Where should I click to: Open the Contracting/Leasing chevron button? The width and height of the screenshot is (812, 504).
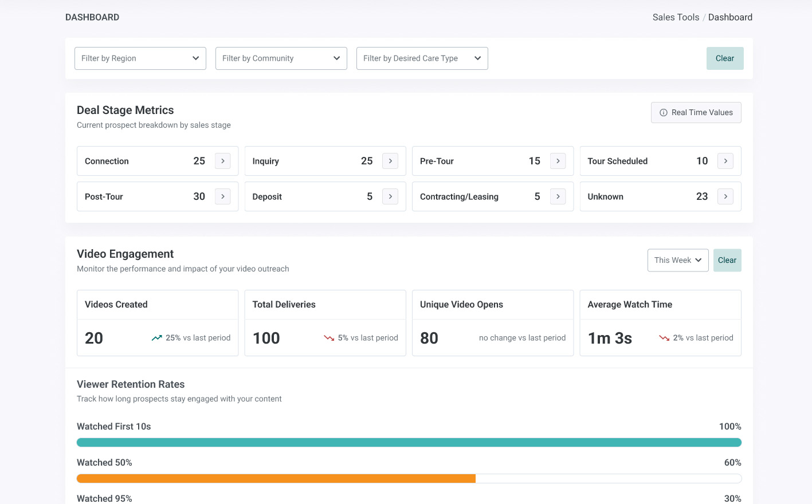pyautogui.click(x=558, y=196)
